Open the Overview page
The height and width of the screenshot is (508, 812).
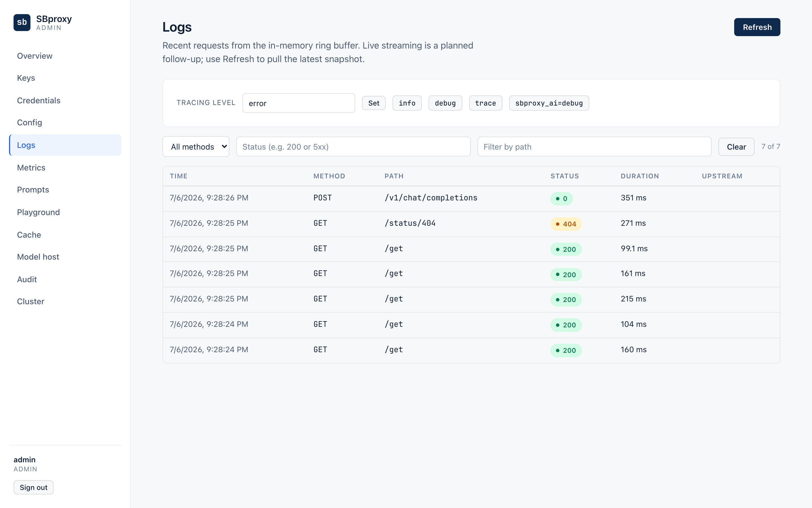coord(65,56)
